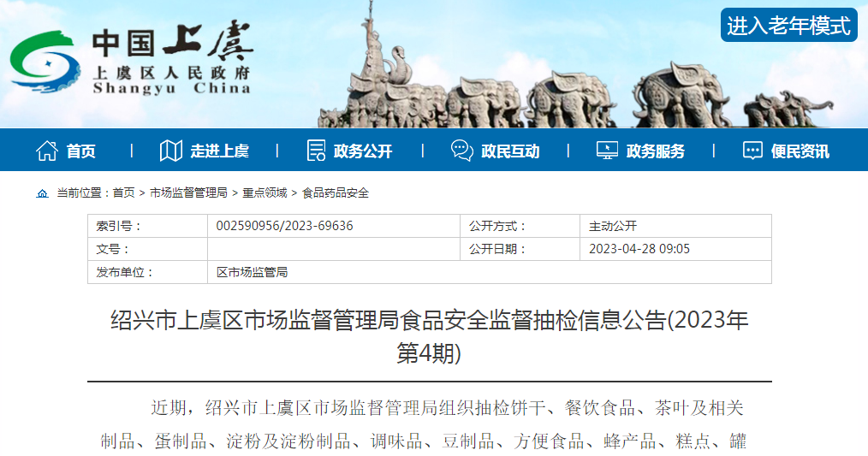
Task: Navigate to 重点领域 breadcrumb link
Action: [x=265, y=193]
